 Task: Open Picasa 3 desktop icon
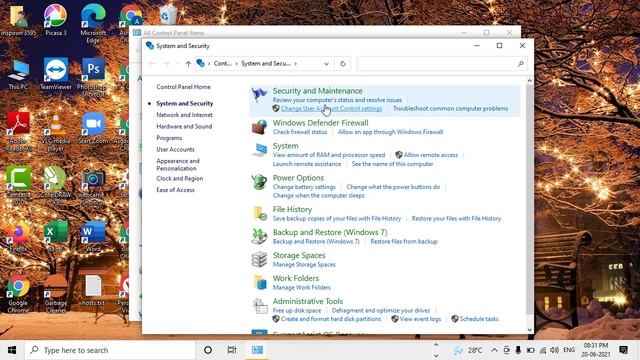coord(56,20)
